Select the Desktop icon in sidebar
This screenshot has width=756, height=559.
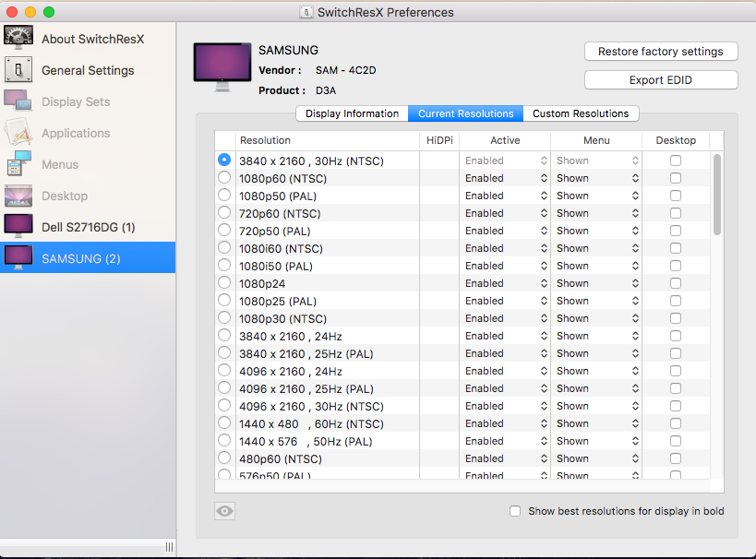click(x=18, y=196)
